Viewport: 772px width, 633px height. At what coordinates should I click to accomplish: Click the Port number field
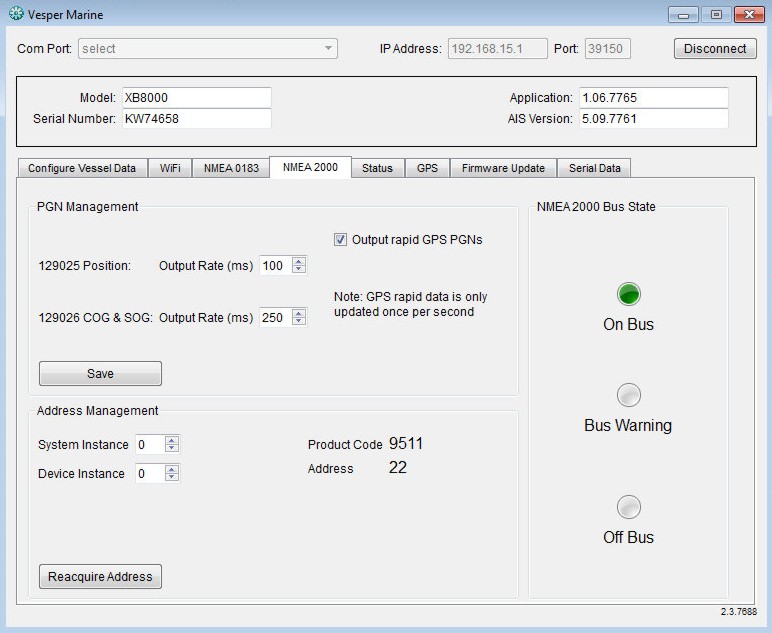608,49
